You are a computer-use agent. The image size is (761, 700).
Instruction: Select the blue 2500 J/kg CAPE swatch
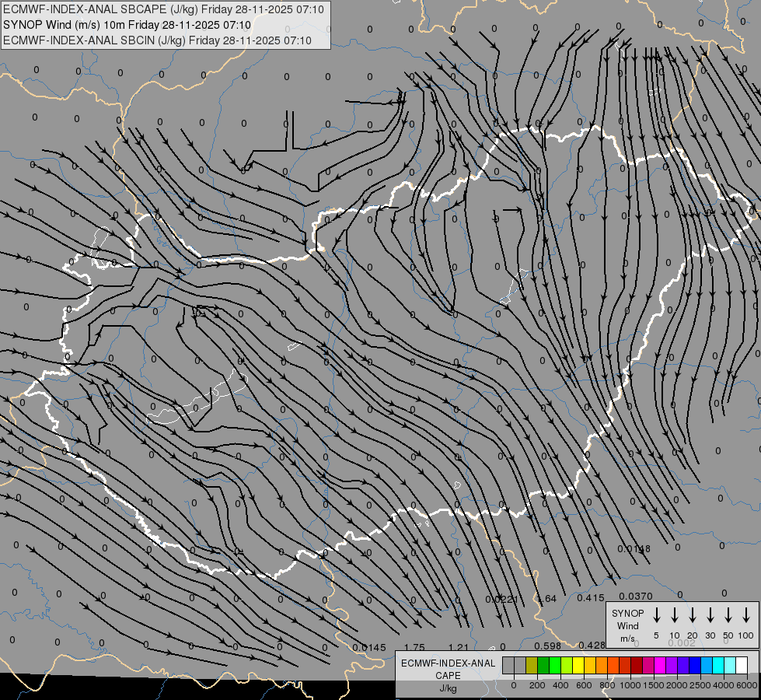695,665
